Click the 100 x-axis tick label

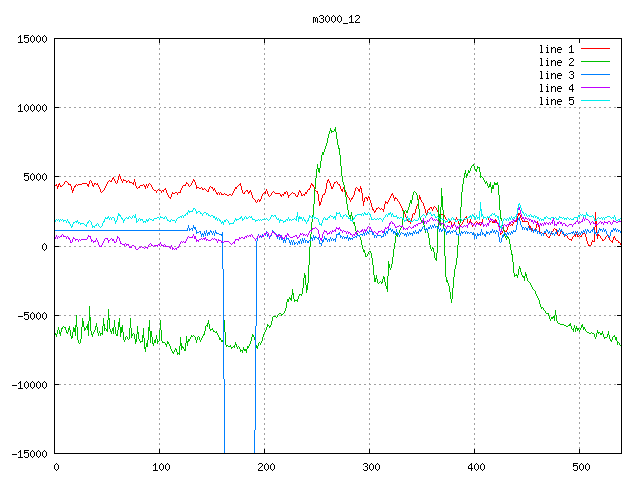point(160,466)
